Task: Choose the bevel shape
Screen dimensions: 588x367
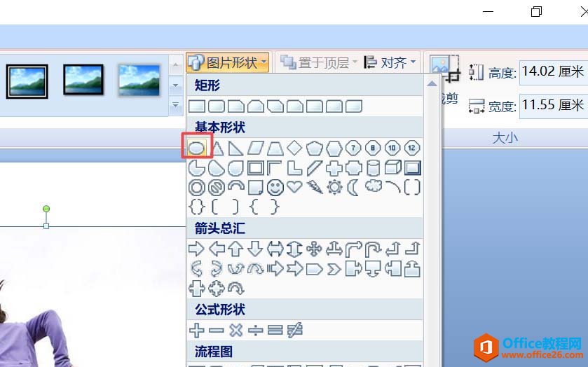Action: (x=412, y=168)
